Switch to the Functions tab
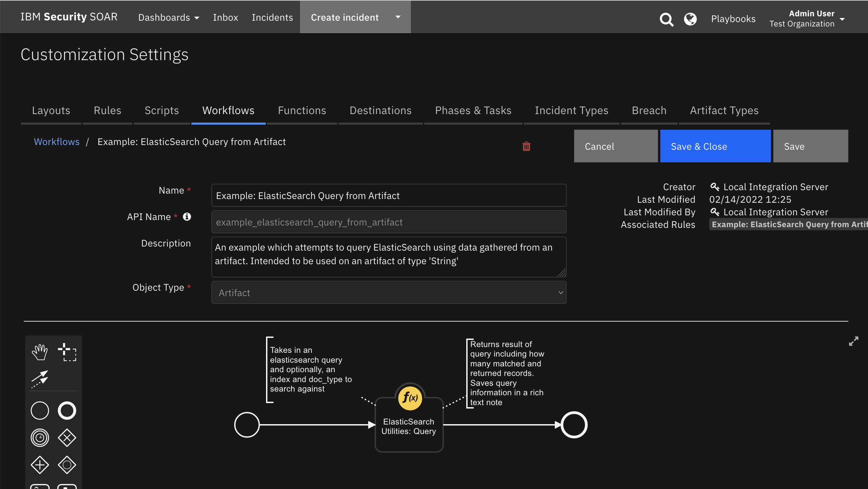 click(302, 111)
